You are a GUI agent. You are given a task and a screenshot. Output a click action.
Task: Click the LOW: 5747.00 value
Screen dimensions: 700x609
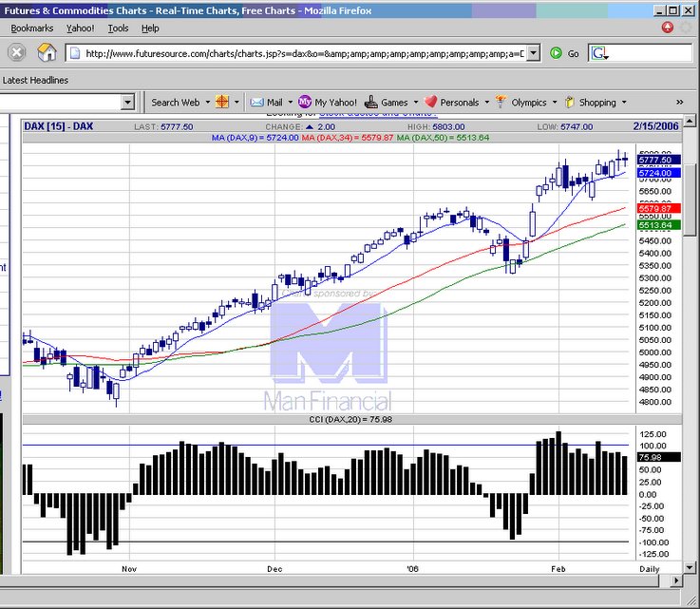565,126
